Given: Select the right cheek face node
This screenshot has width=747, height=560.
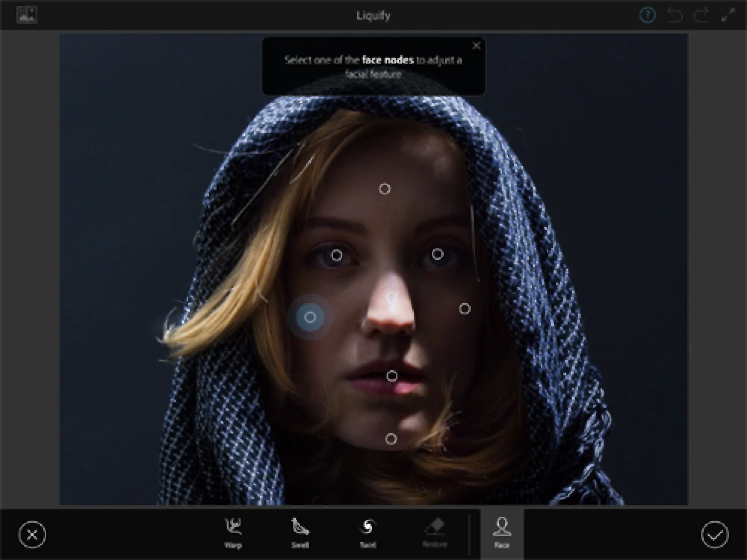Looking at the screenshot, I should pos(464,309).
